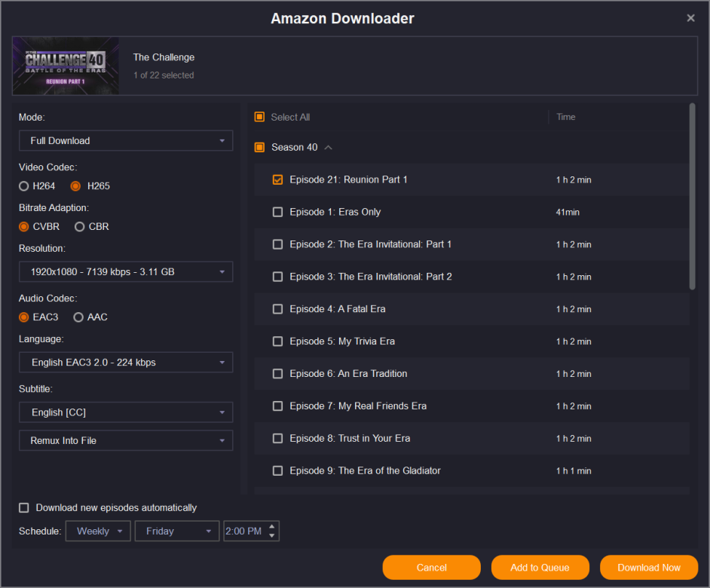This screenshot has width=710, height=588.
Task: Open the Mode dropdown showing Full Download
Action: 126,141
